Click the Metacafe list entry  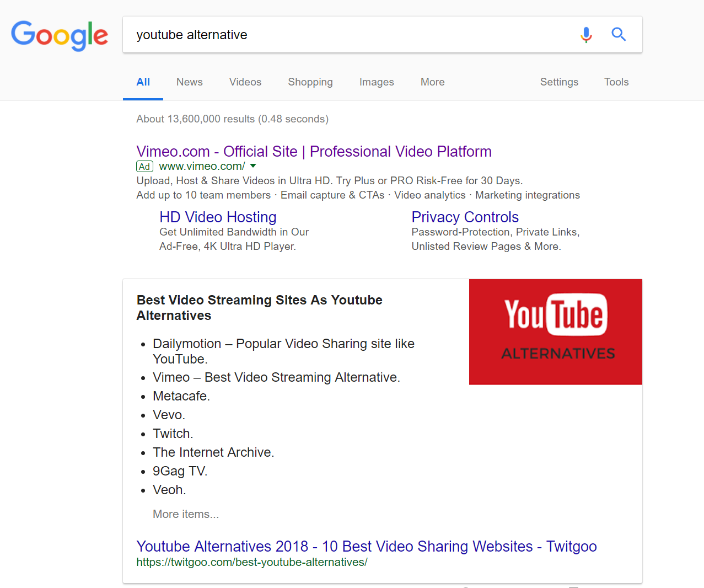pos(181,396)
